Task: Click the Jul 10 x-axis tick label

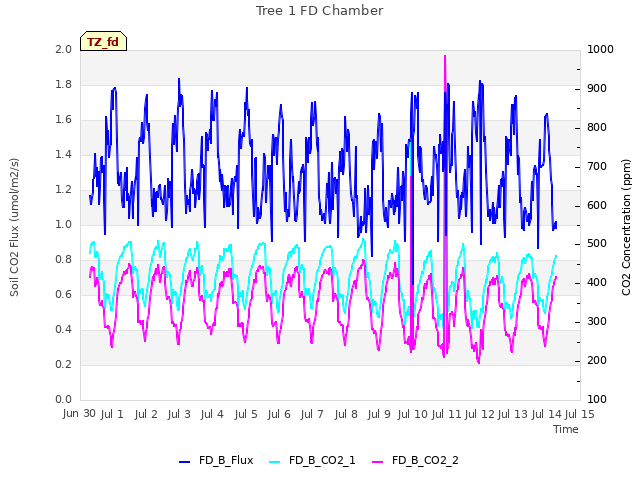Action: point(412,414)
